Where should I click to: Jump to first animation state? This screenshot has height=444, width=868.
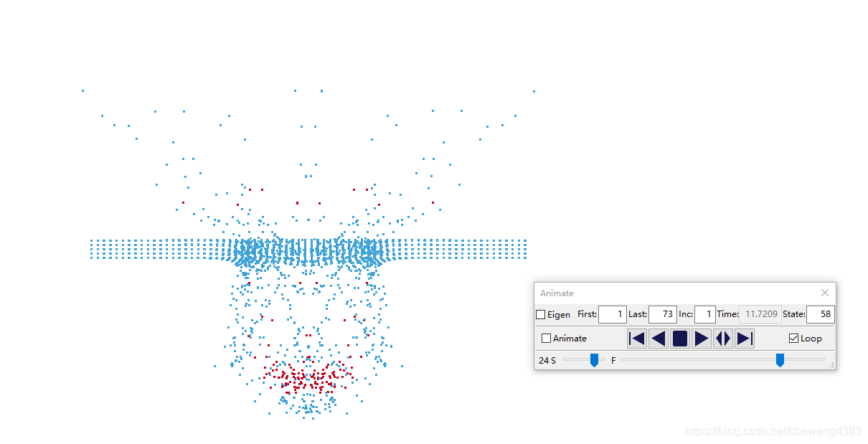coord(637,339)
